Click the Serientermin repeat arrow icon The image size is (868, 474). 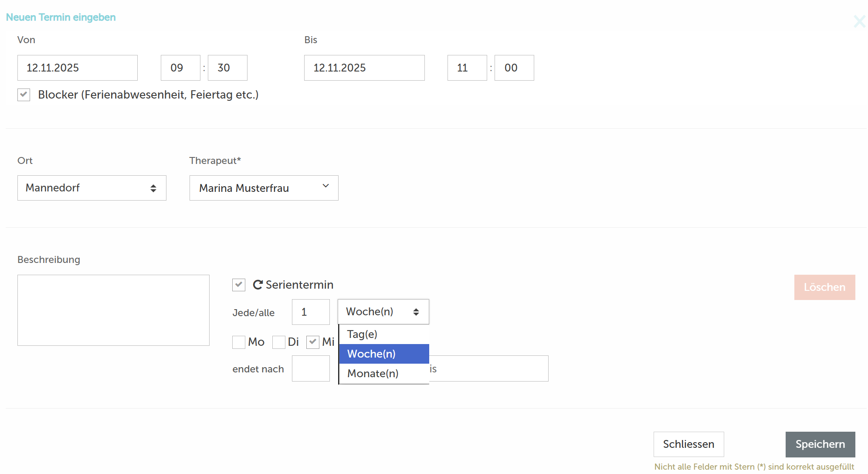[x=258, y=285]
